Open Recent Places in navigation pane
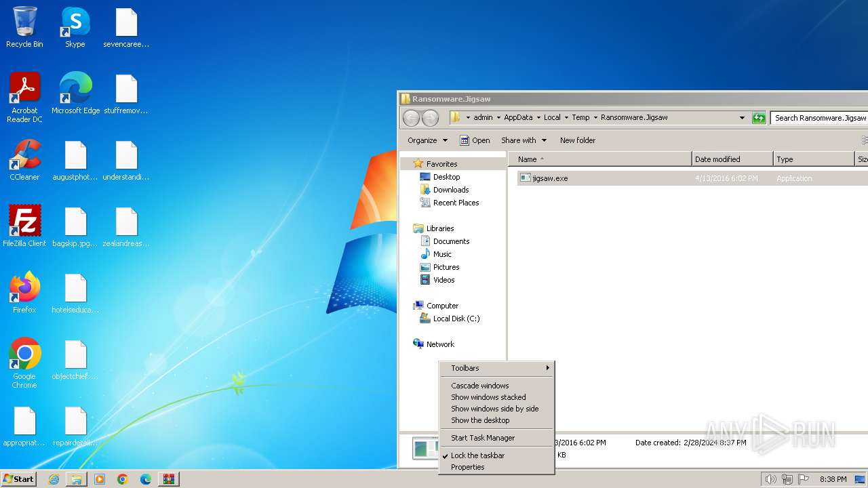This screenshot has width=868, height=488. (456, 203)
